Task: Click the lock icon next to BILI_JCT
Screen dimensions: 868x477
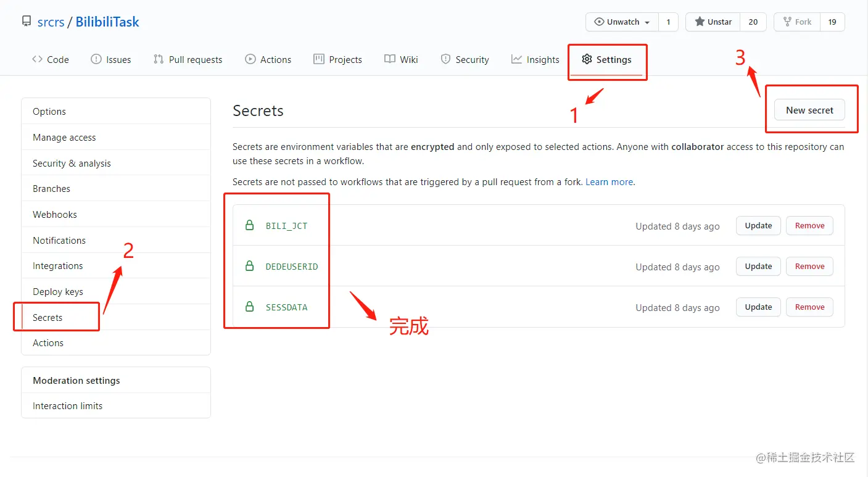Action: (x=250, y=225)
